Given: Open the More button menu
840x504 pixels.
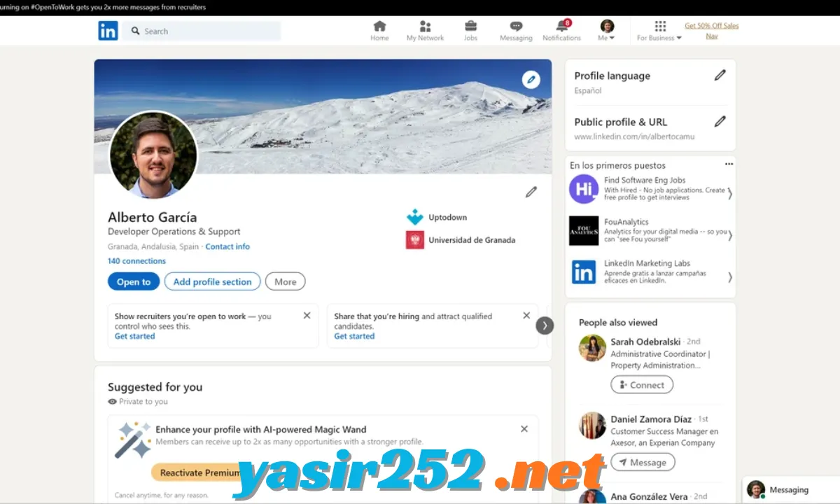Looking at the screenshot, I should point(285,281).
